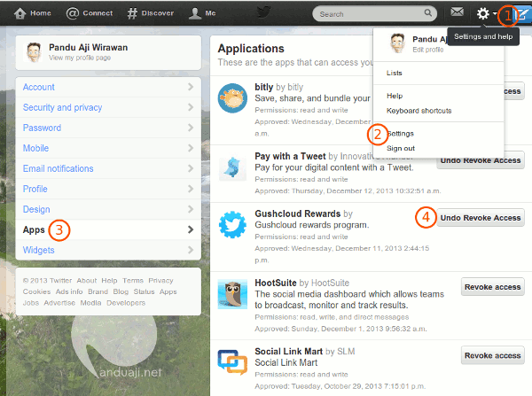
Task: Expand the Design row chevron
Action: [x=191, y=209]
